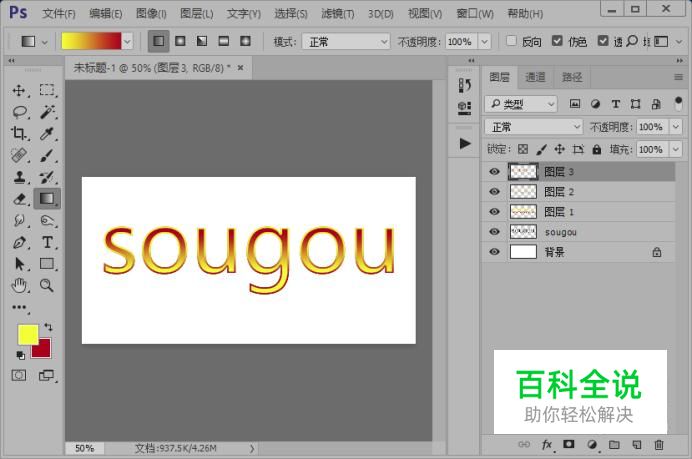Select the Crop tool
Viewport: 692px width, 459px height.
point(19,133)
